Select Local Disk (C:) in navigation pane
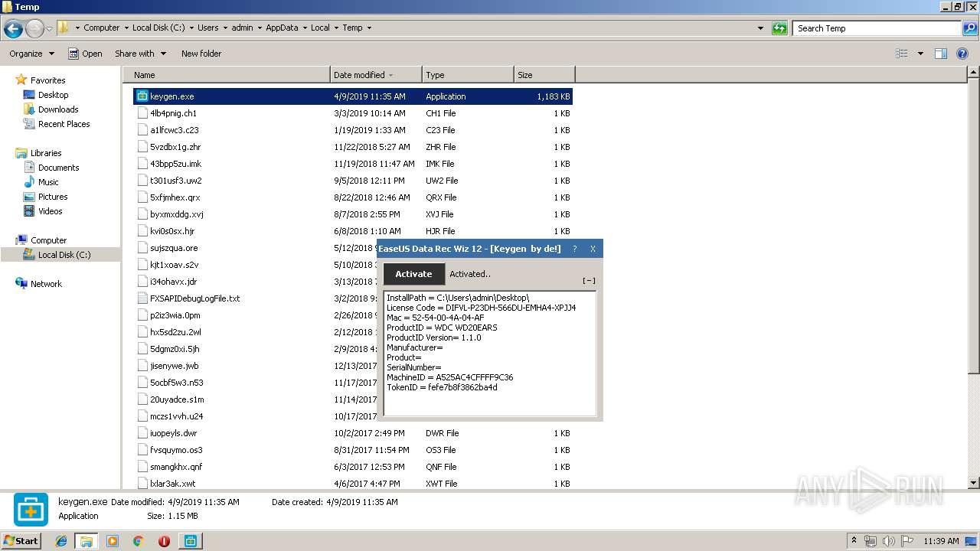 click(x=64, y=255)
